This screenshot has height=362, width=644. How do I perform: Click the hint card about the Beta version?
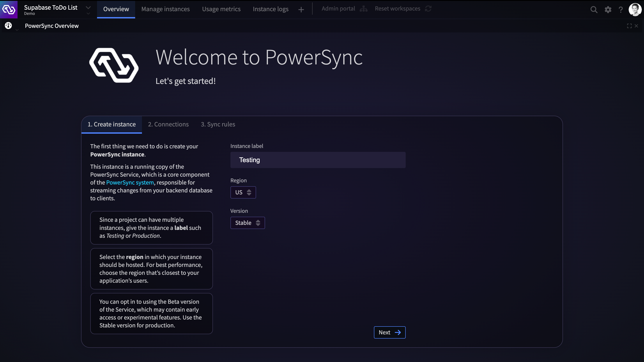[152, 314]
